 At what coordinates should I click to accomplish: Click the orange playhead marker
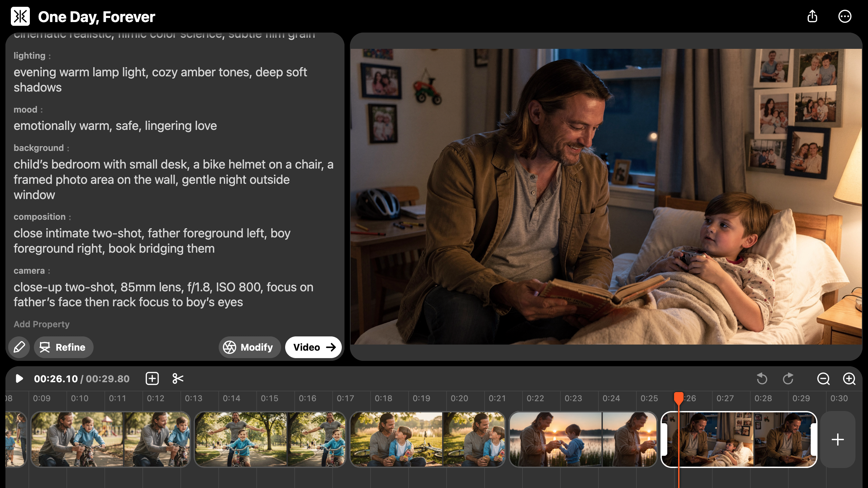678,397
